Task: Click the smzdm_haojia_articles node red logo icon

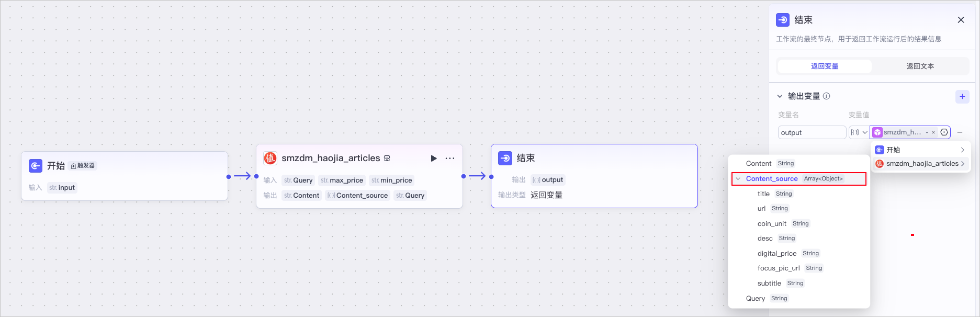Action: (x=270, y=158)
